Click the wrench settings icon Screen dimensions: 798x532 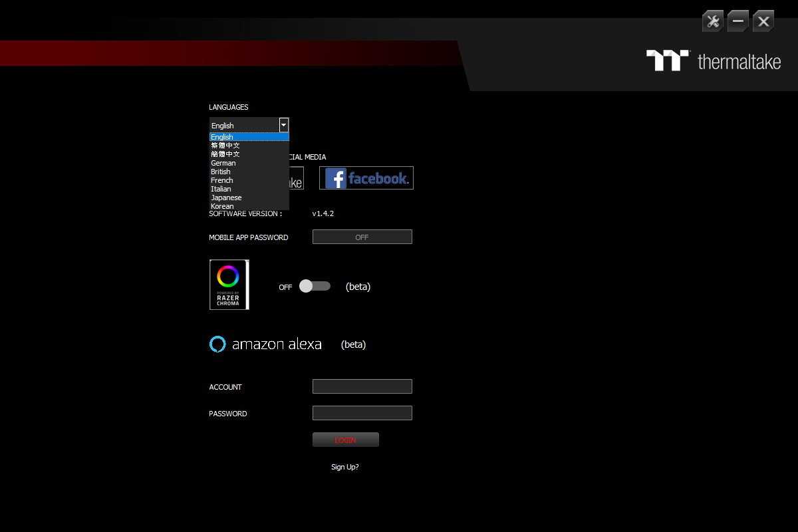click(713, 21)
